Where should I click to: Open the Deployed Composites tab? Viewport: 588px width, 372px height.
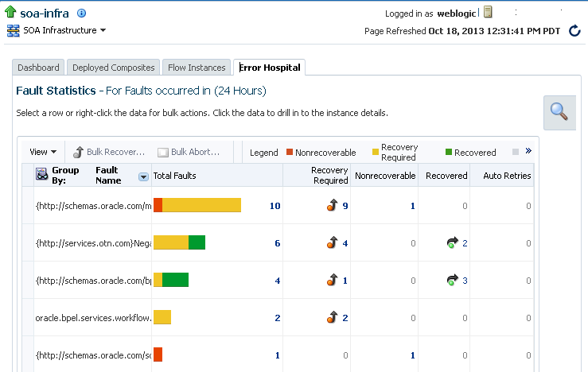113,68
